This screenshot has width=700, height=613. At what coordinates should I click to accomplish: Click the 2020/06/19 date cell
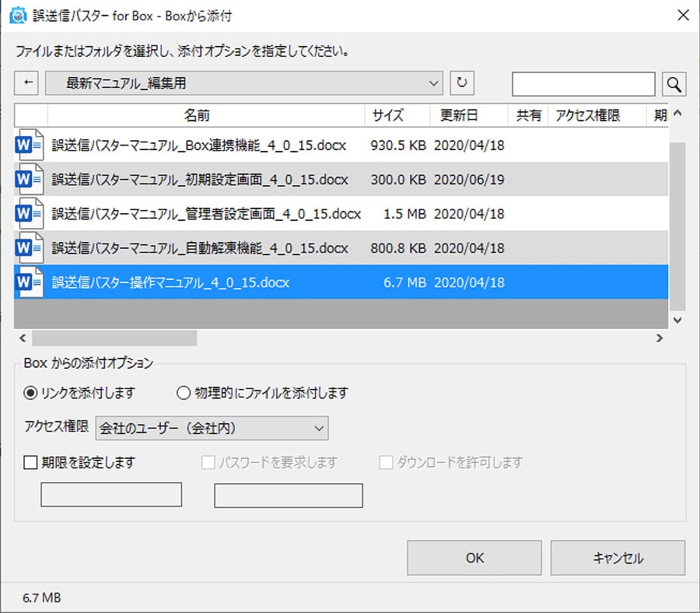pyautogui.click(x=469, y=180)
